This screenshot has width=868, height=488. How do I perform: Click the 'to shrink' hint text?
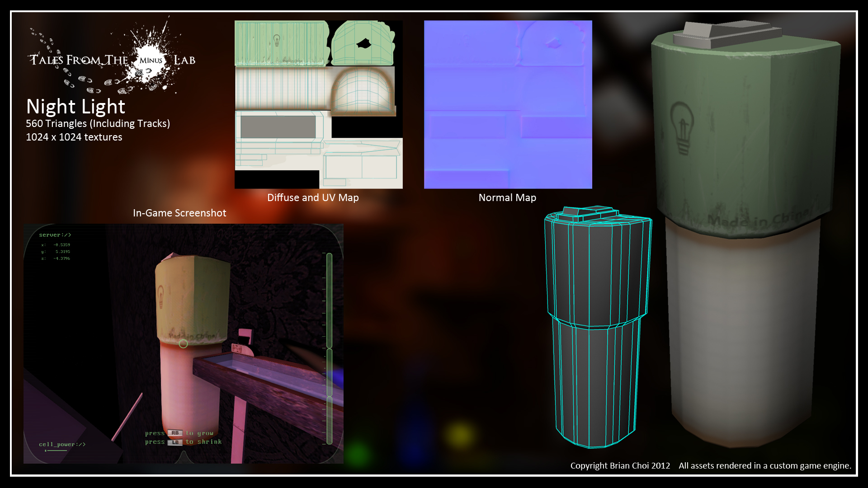tap(203, 442)
